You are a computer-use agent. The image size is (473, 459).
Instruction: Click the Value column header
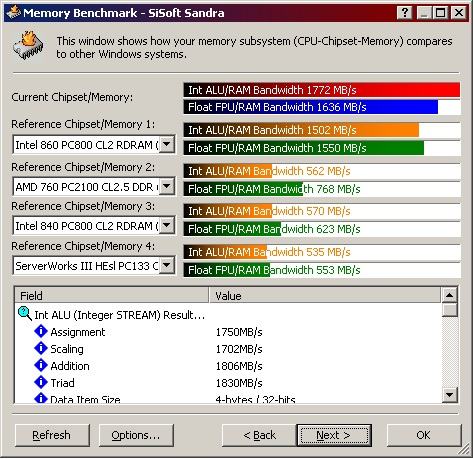325,296
